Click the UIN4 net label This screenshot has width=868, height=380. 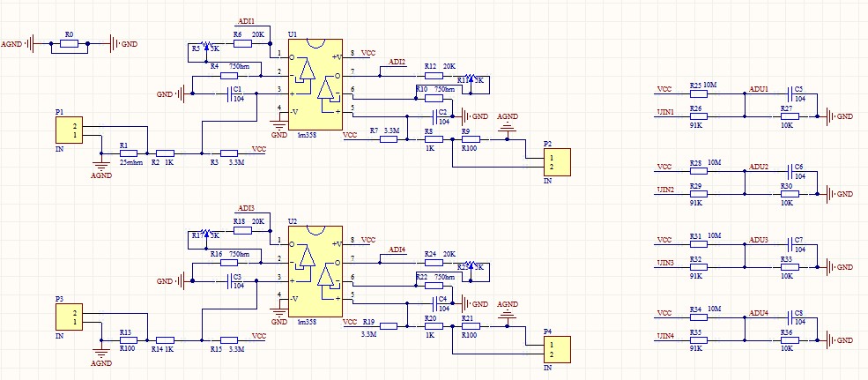(x=665, y=336)
